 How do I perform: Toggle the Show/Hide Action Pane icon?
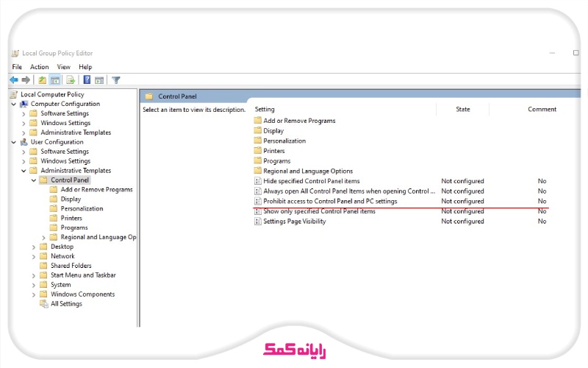(99, 80)
